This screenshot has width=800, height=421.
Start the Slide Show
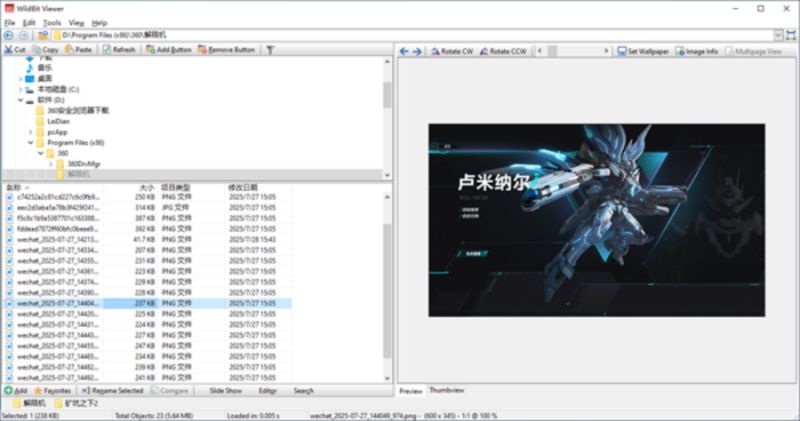(226, 390)
